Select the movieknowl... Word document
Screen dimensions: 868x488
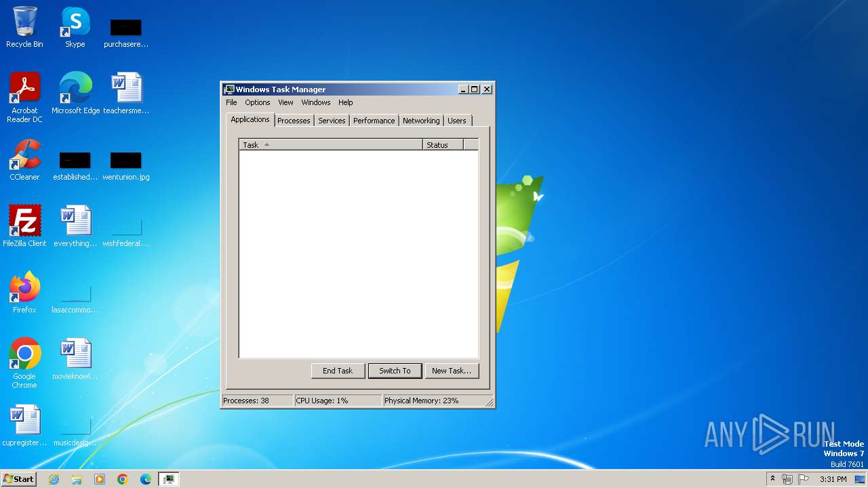[x=75, y=359]
